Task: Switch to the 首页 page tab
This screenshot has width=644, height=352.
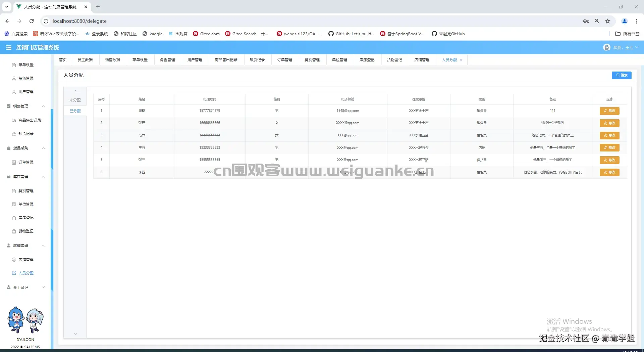Action: (63, 60)
